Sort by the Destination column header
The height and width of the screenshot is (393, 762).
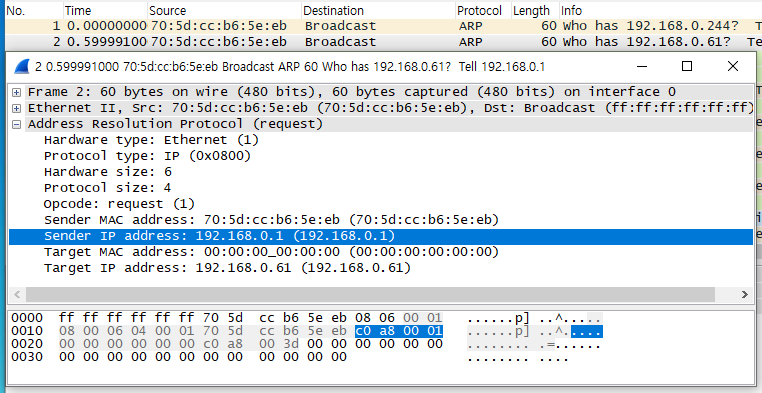379,10
